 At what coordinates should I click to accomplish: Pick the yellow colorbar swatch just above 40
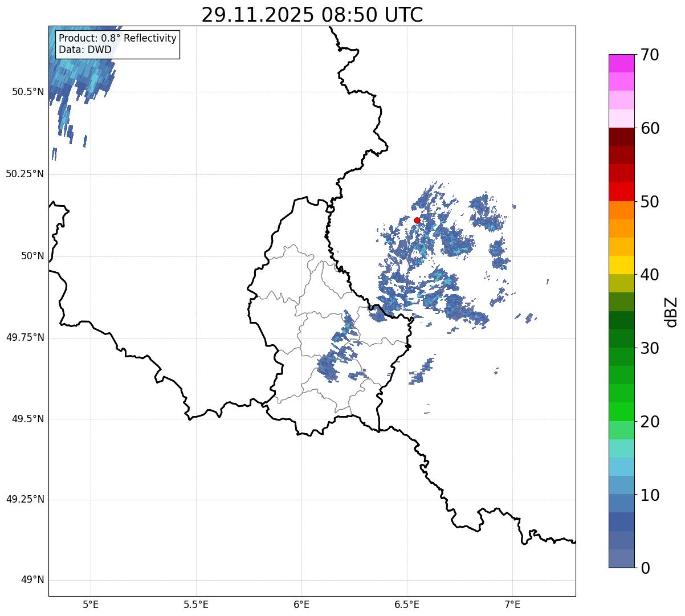point(621,265)
